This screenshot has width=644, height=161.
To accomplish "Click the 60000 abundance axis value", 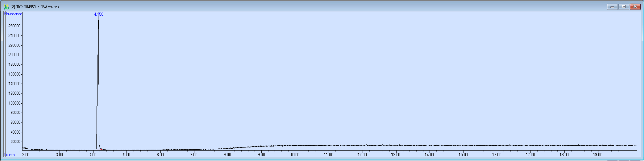I will point(15,123).
